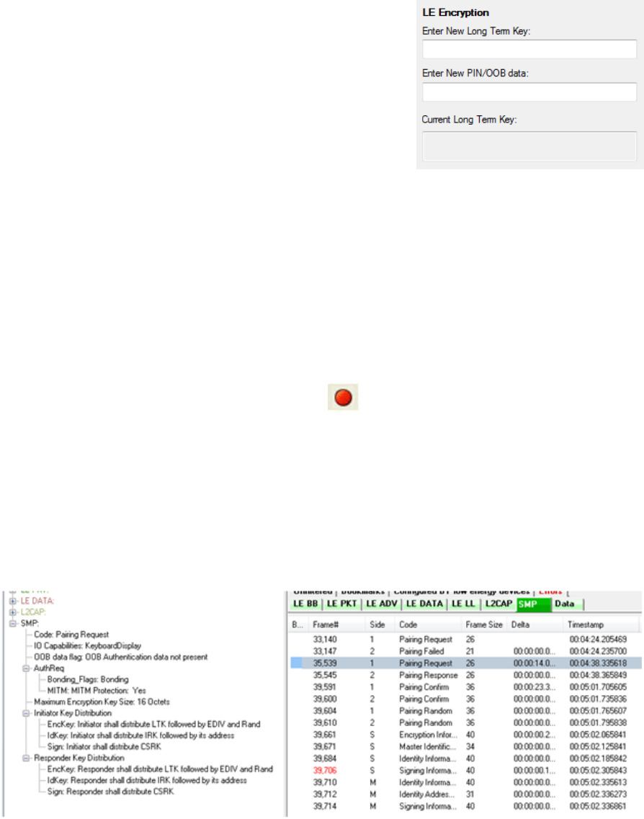Image resolution: width=644 pixels, height=819 pixels.
Task: Click the Frame Size column header
Action: click(484, 625)
